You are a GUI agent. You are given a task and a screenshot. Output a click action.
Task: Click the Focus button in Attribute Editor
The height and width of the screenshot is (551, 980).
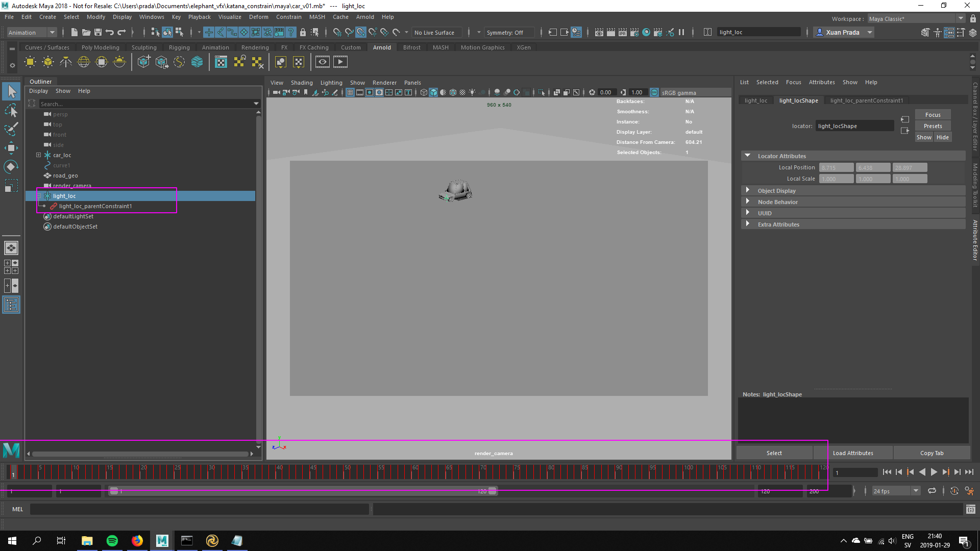933,115
